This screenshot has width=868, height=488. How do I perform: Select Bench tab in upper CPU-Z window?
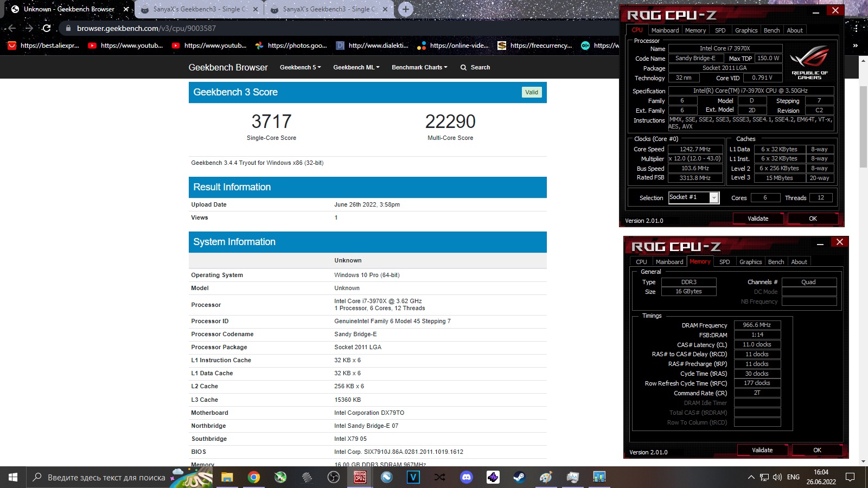pyautogui.click(x=771, y=30)
